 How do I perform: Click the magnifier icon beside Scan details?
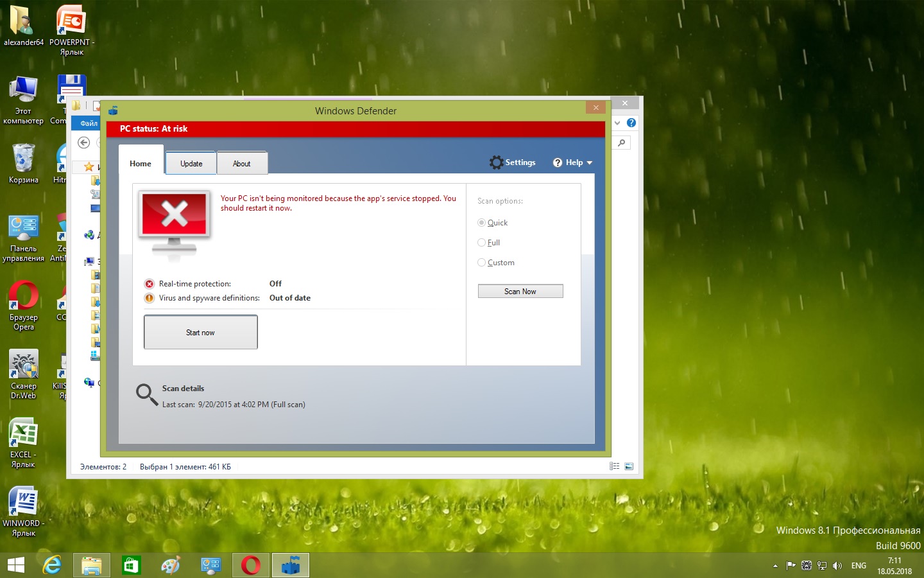coord(147,394)
